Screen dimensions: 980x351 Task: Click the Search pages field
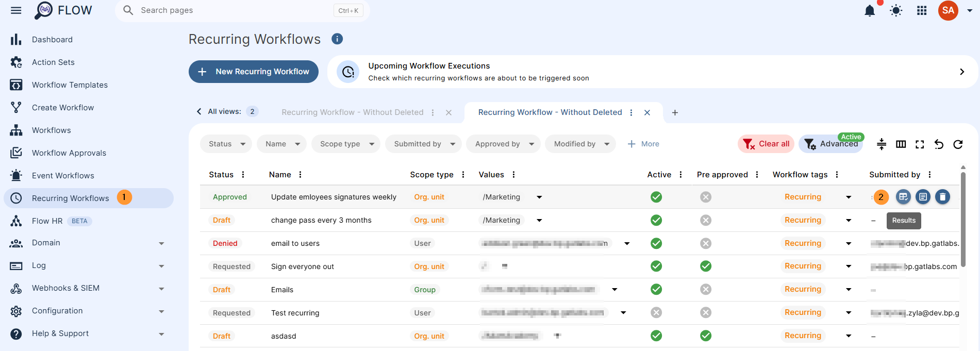coord(242,10)
